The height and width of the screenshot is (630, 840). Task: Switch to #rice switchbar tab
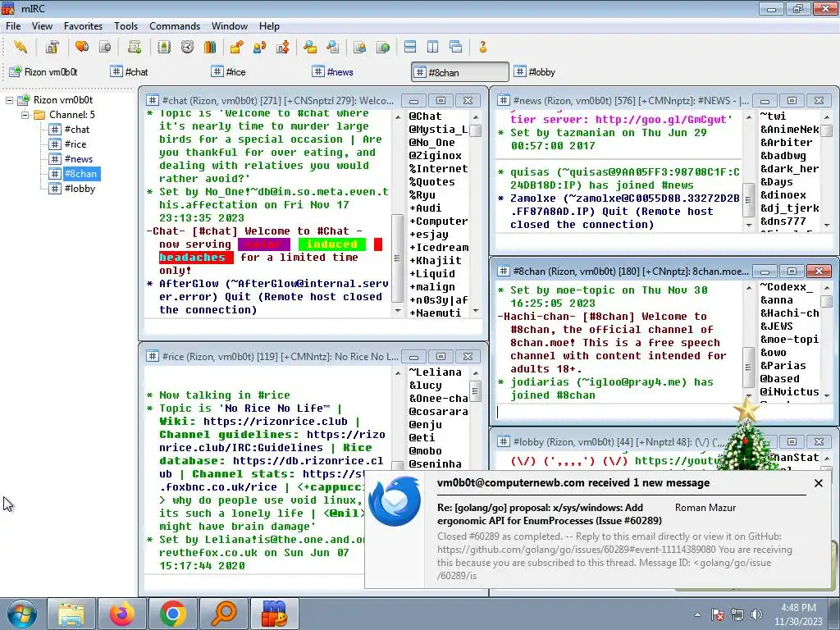[256, 72]
